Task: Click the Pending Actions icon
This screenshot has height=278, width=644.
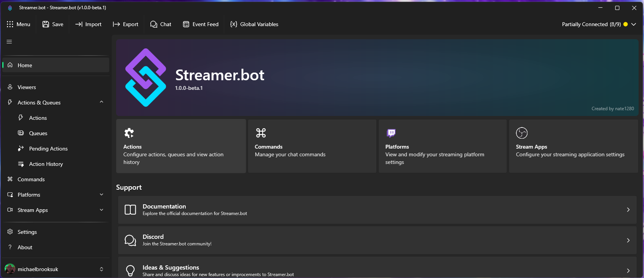Action: point(21,148)
